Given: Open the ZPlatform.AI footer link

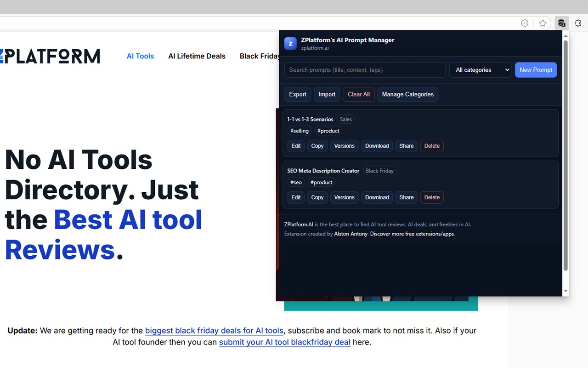Looking at the screenshot, I should tap(299, 224).
